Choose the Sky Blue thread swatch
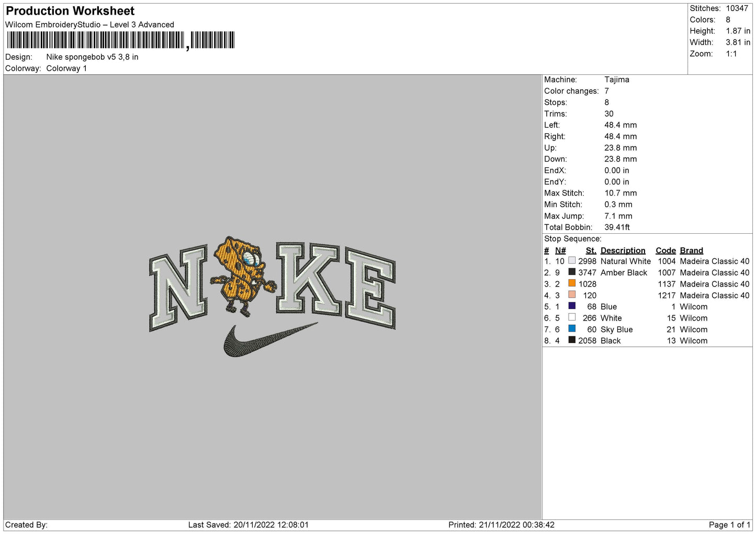756x534 pixels. 572,329
